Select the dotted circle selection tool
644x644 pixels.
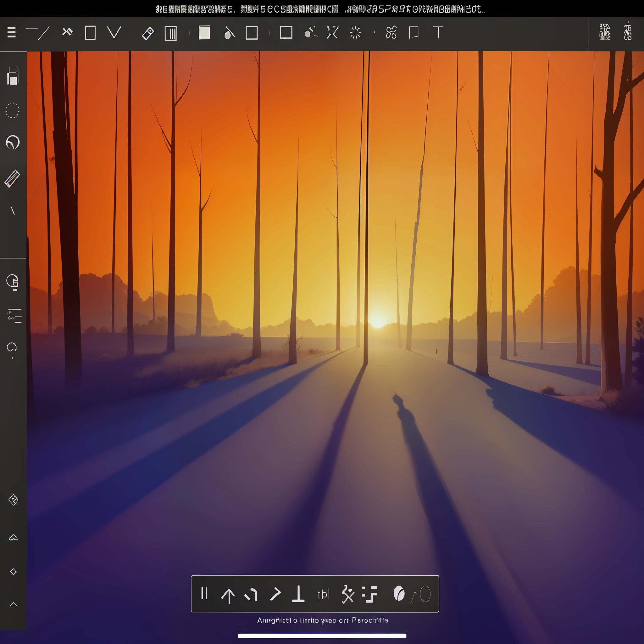coord(12,110)
